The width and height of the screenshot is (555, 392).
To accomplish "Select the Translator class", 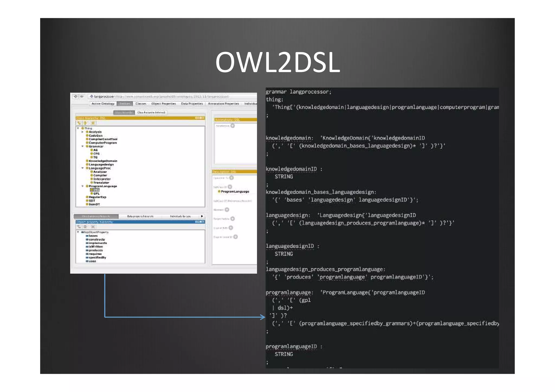I will [99, 183].
